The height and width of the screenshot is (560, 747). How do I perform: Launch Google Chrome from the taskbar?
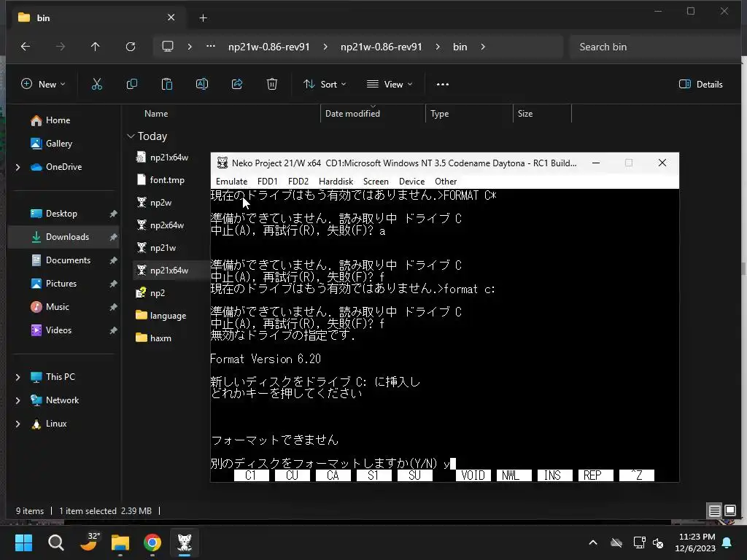152,542
